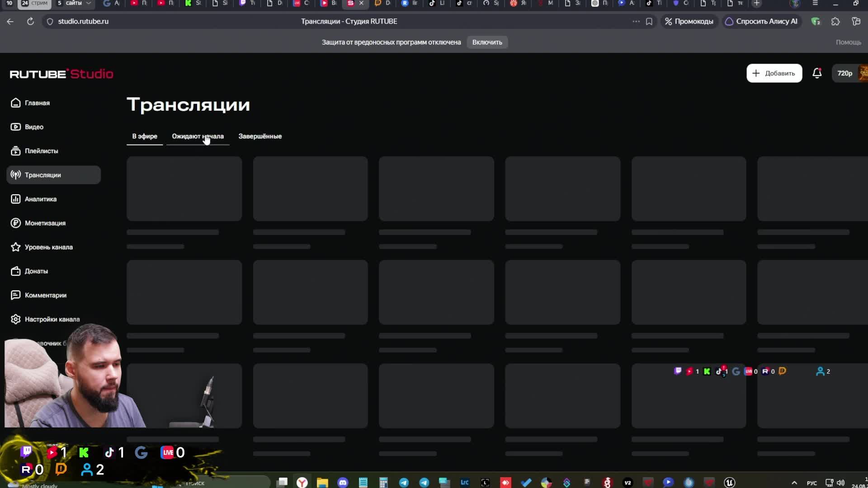The image size is (868, 488).
Task: Open the Помощь link
Action: point(848,42)
